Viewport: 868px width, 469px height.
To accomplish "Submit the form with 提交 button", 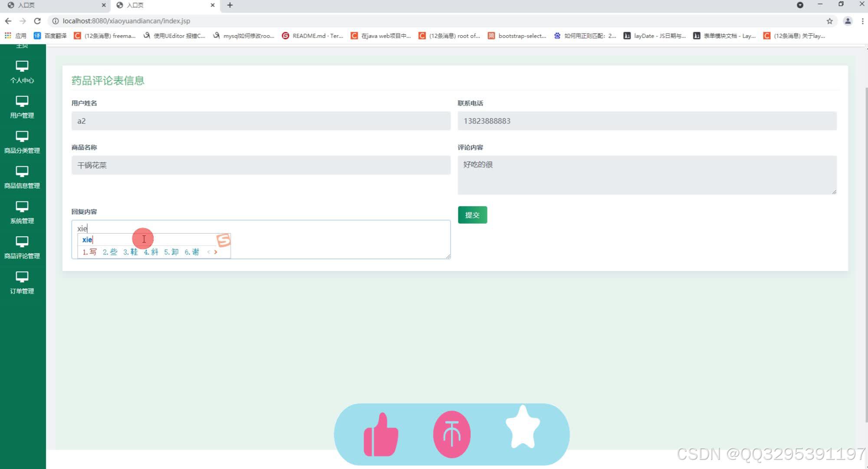I will click(472, 215).
